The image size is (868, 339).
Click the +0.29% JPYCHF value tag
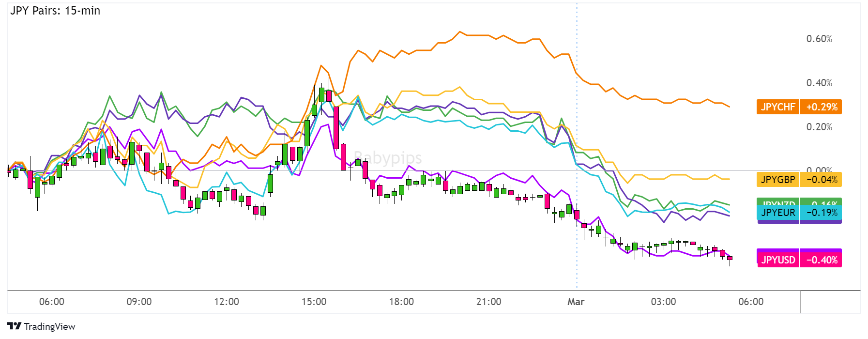(821, 107)
